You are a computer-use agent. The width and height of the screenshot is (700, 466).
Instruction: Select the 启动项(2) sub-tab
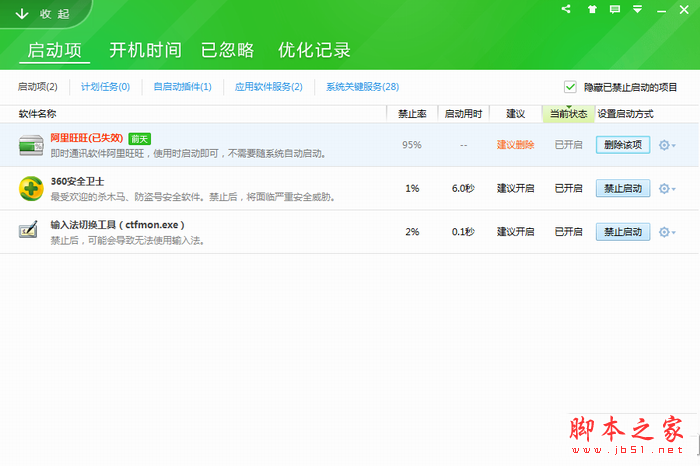point(38,87)
